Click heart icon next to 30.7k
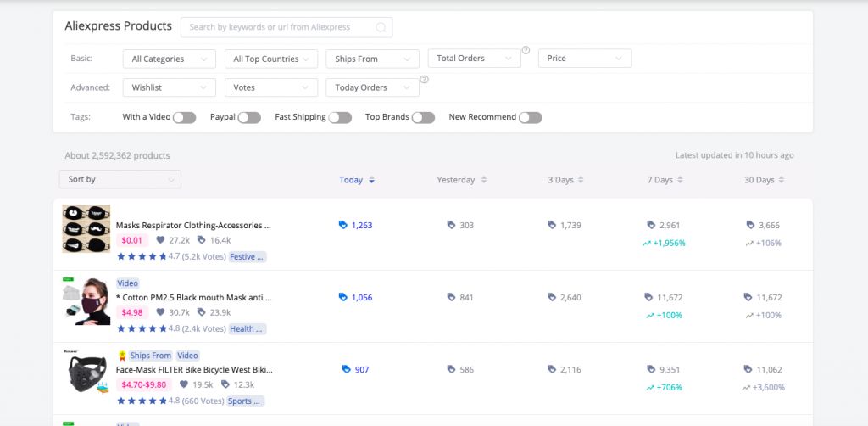The image size is (868, 426). (x=160, y=312)
